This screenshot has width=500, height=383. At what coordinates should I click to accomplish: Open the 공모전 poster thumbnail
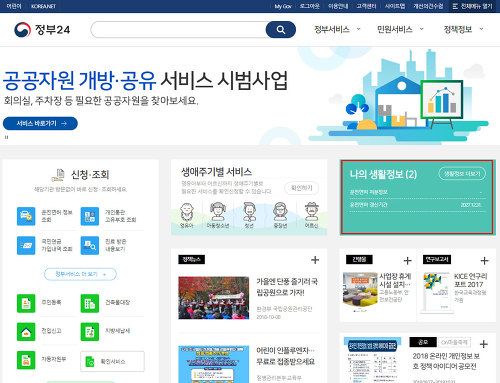(373, 360)
